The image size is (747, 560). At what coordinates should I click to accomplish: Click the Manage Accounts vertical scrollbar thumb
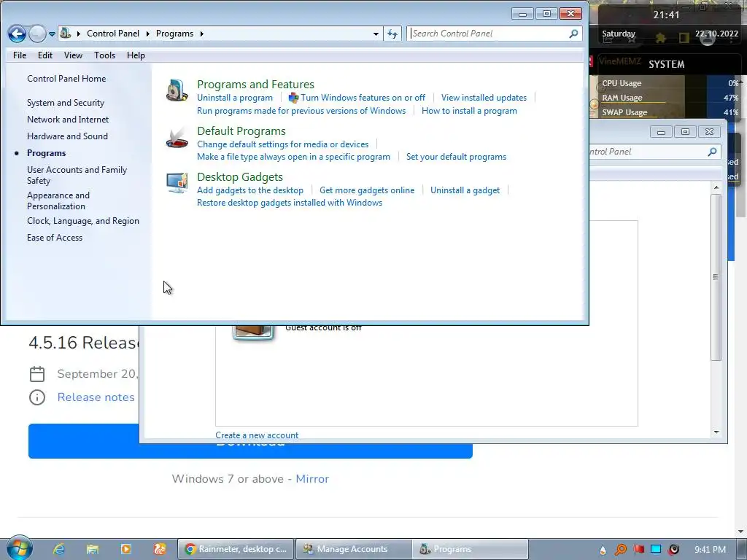(716, 277)
